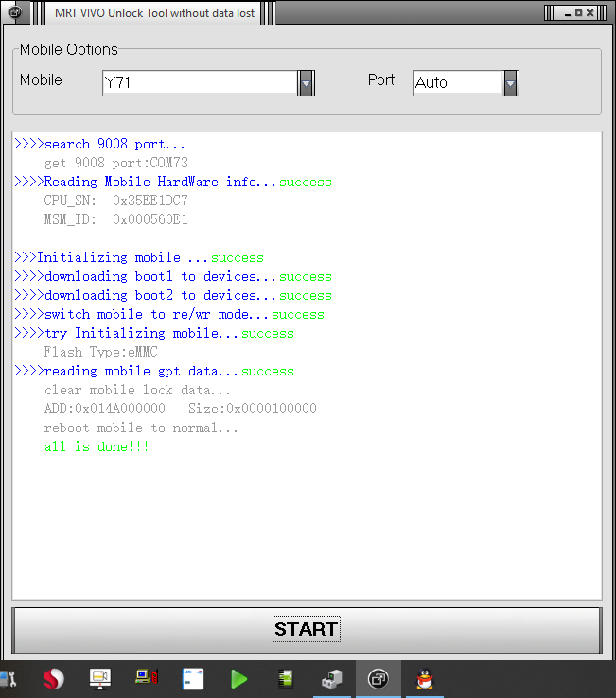Expand the Mobile model dropdown arrow
Viewport: 616px width, 698px height.
point(306,83)
